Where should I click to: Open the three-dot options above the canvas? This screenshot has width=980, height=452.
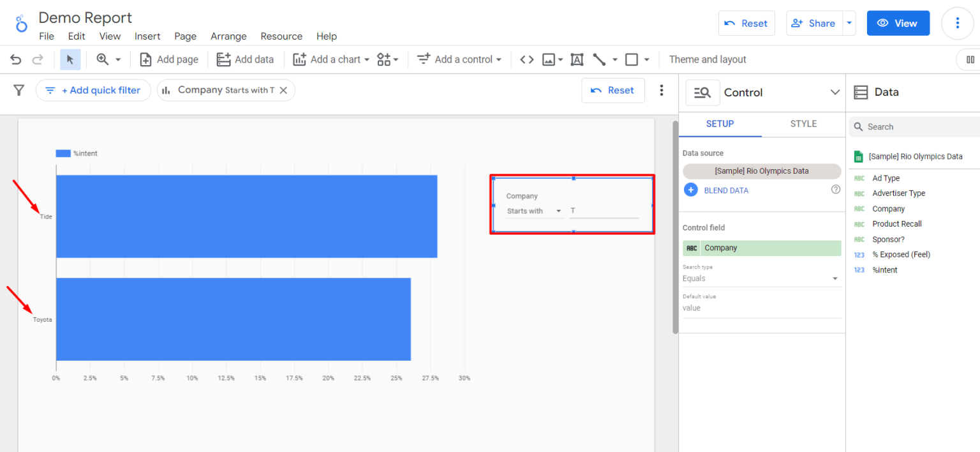(662, 90)
